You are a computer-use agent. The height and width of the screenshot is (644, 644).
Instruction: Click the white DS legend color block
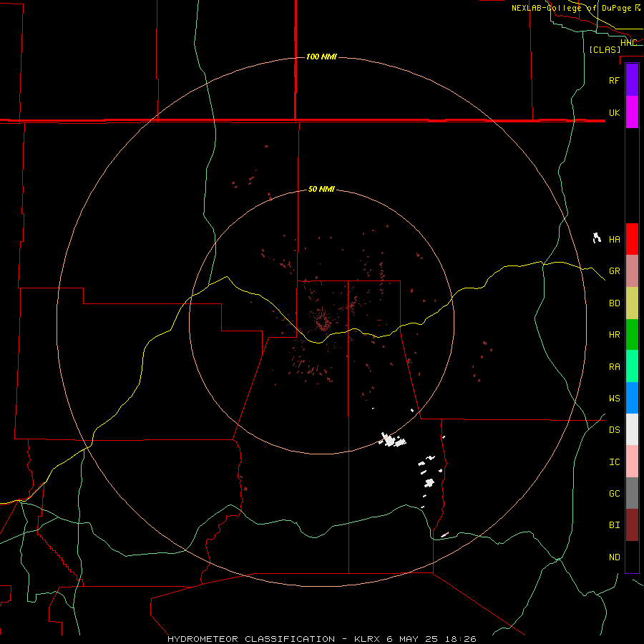[x=632, y=429]
